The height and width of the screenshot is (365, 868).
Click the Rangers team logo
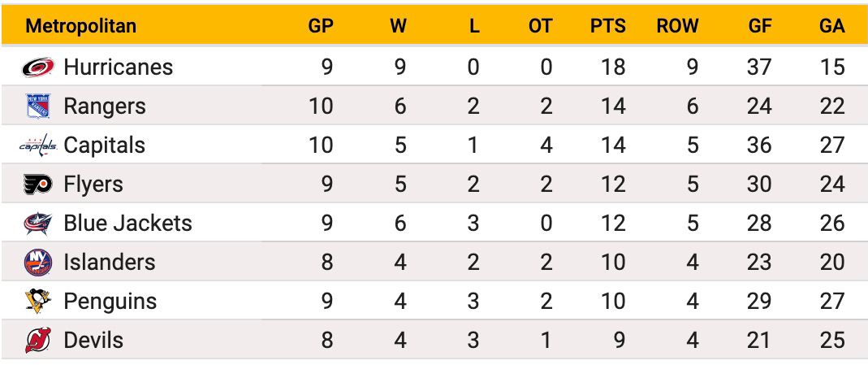38,106
